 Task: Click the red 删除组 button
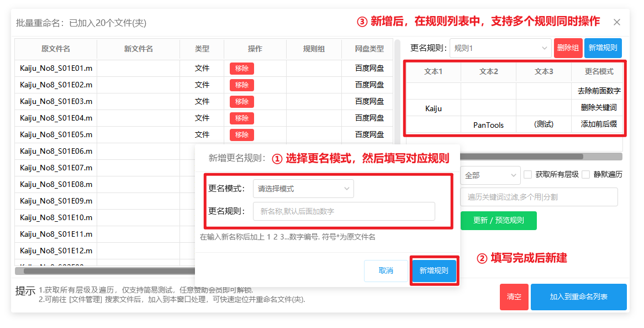coord(568,48)
